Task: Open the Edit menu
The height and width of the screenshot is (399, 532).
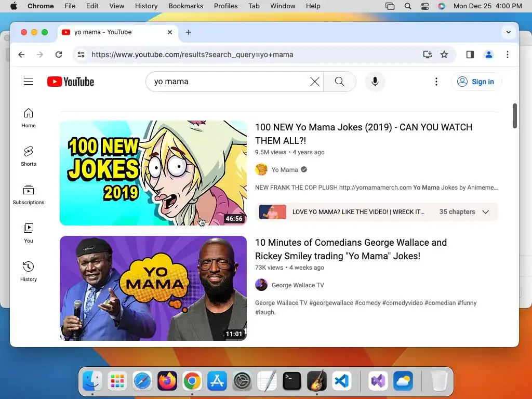Action: tap(92, 6)
